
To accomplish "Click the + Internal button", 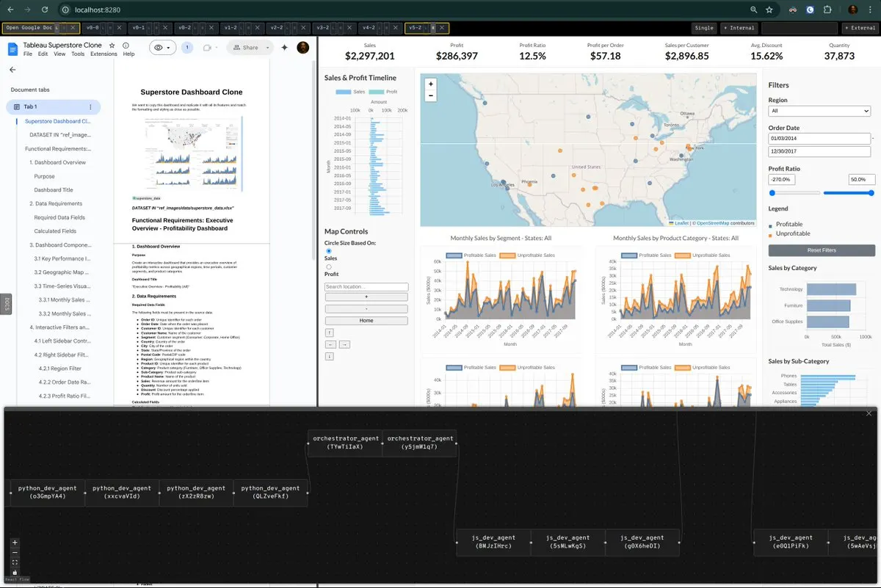I will pos(739,28).
